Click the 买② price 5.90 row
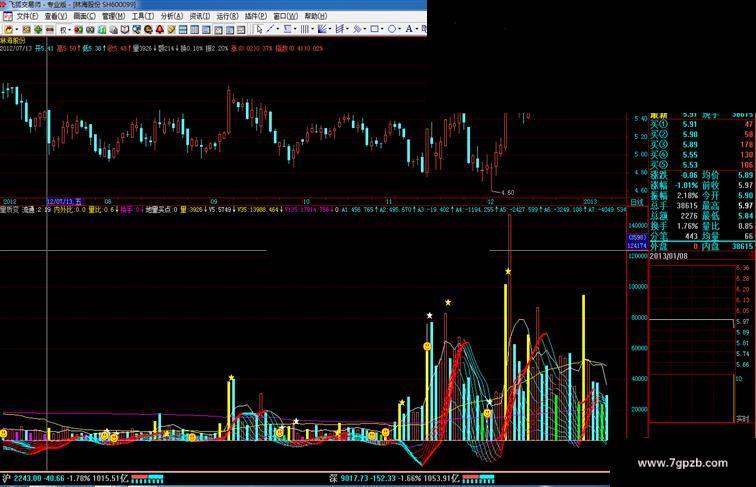This screenshot has width=756, height=487. pos(702,135)
